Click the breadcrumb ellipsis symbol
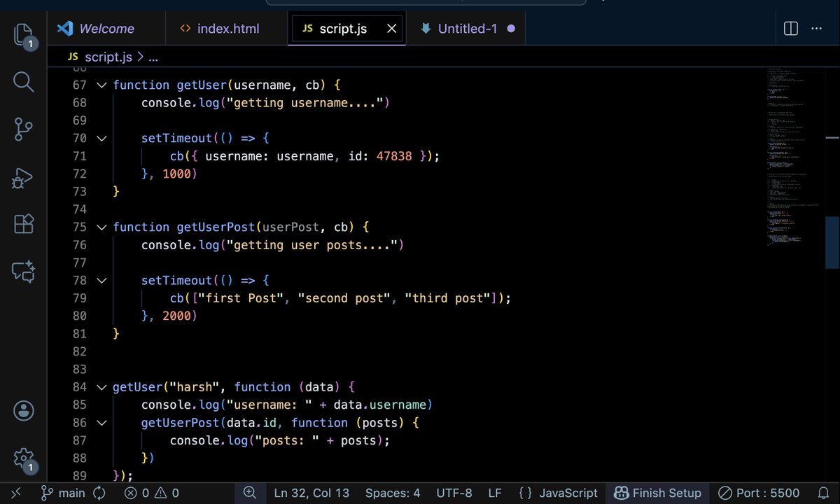The height and width of the screenshot is (504, 840). 153,57
